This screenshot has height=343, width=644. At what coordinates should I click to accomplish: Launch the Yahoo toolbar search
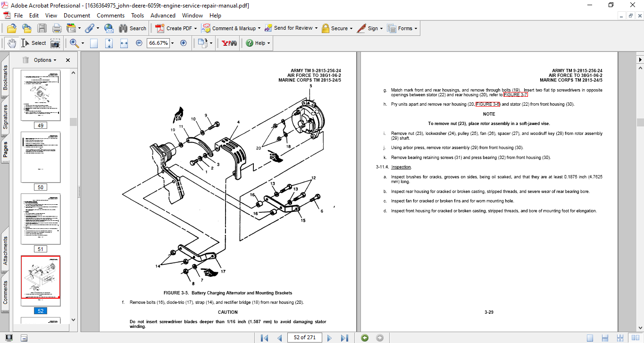(x=228, y=42)
